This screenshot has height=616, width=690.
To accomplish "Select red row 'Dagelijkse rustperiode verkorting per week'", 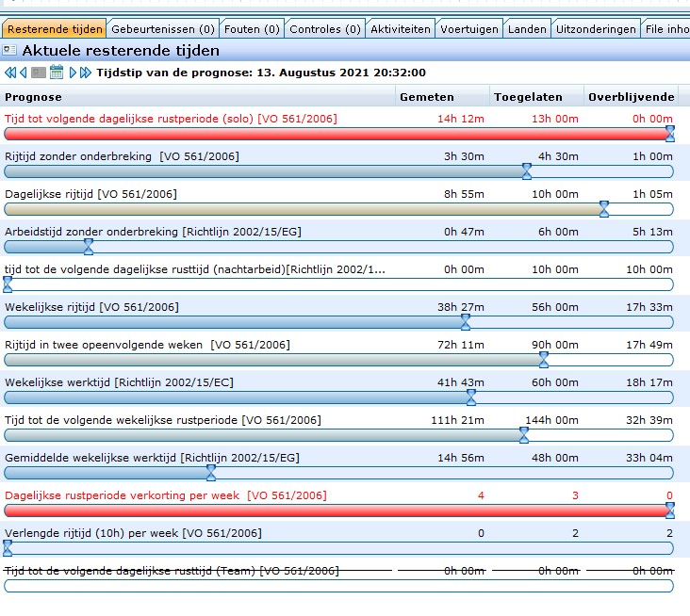I will pyautogui.click(x=166, y=495).
